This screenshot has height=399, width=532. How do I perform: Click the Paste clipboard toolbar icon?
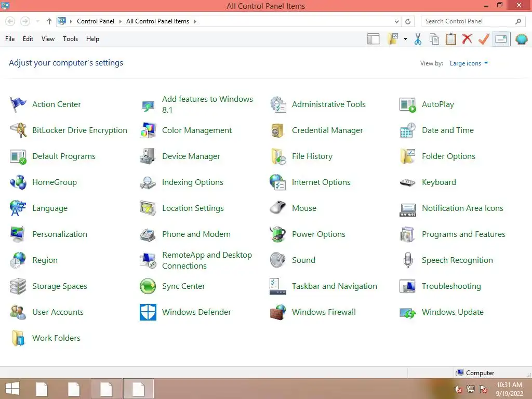pos(450,39)
